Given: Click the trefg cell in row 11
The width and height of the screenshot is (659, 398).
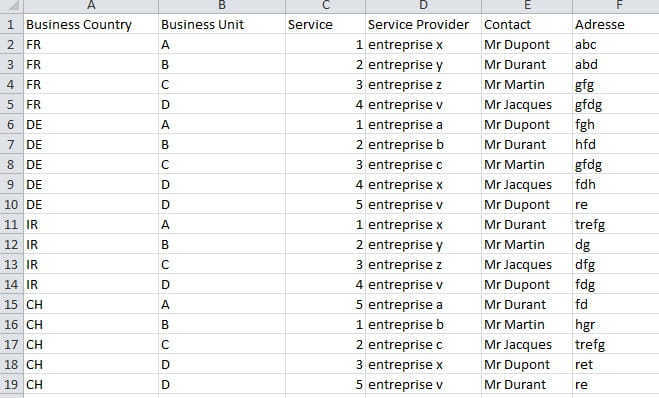Looking at the screenshot, I should 616,224.
